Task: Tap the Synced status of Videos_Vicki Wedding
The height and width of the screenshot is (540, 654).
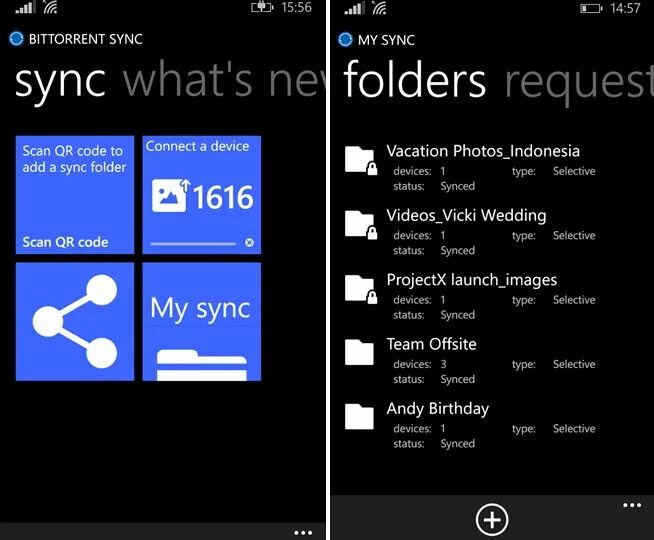Action: tap(458, 251)
